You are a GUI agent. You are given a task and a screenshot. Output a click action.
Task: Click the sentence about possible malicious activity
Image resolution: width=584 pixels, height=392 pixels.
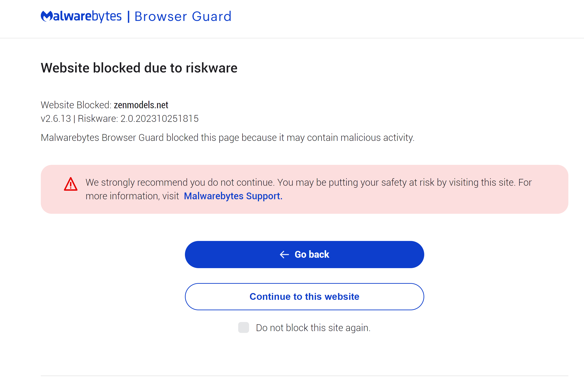point(227,137)
